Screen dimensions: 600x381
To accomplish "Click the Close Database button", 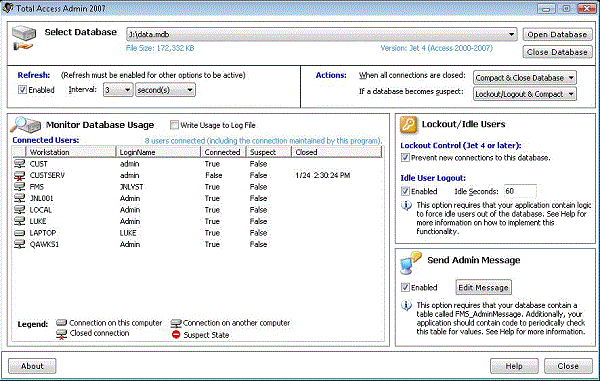I will [557, 52].
